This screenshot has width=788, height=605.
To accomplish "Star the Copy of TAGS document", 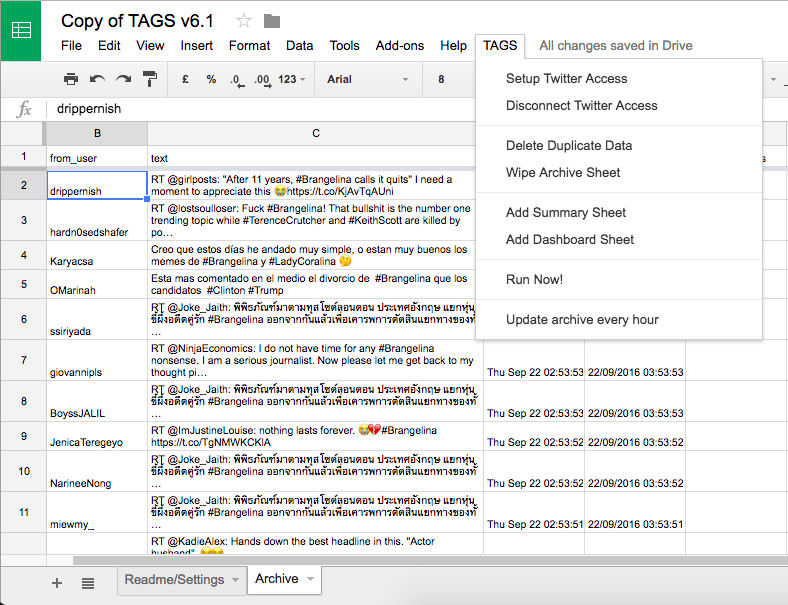I will pos(244,21).
